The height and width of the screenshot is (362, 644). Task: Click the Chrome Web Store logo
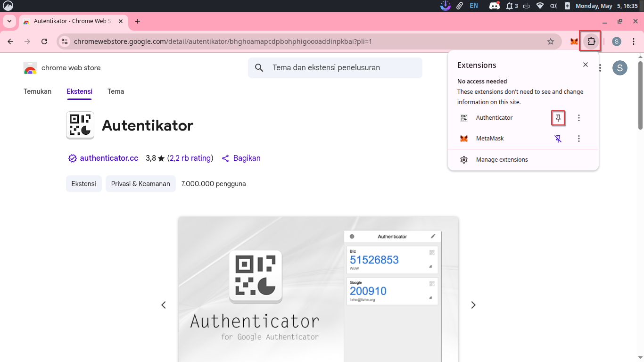(x=30, y=68)
